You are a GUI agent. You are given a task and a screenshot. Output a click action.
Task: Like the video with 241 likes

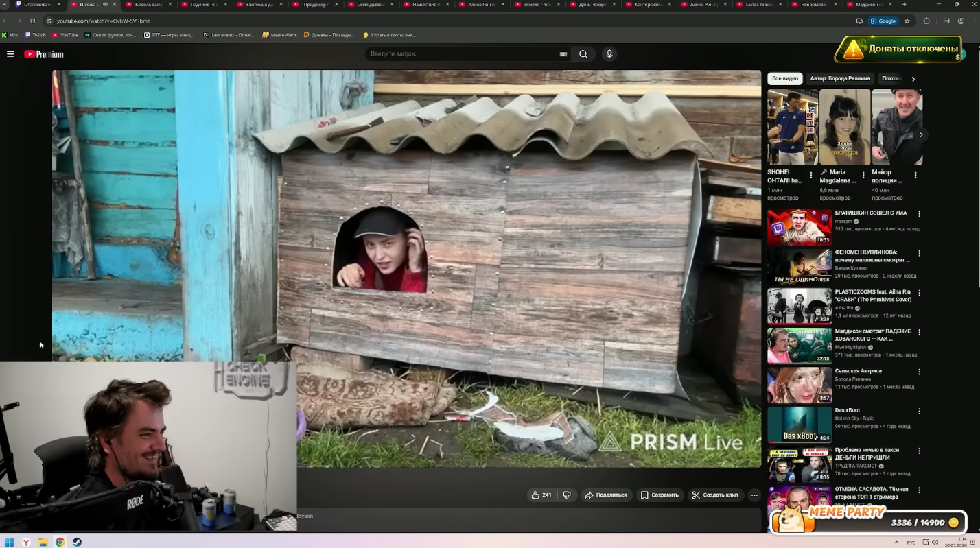pyautogui.click(x=541, y=495)
